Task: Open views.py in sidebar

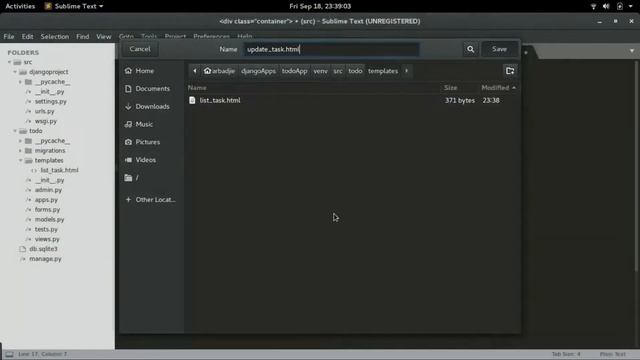Action: pos(47,239)
